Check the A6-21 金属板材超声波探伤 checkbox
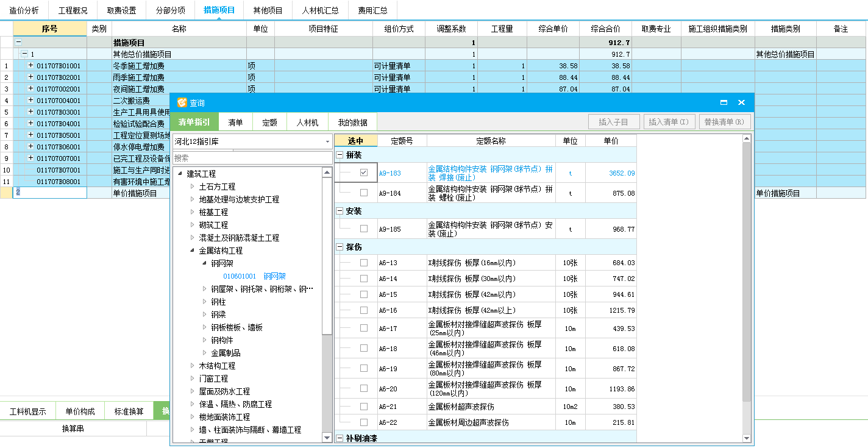 point(364,407)
